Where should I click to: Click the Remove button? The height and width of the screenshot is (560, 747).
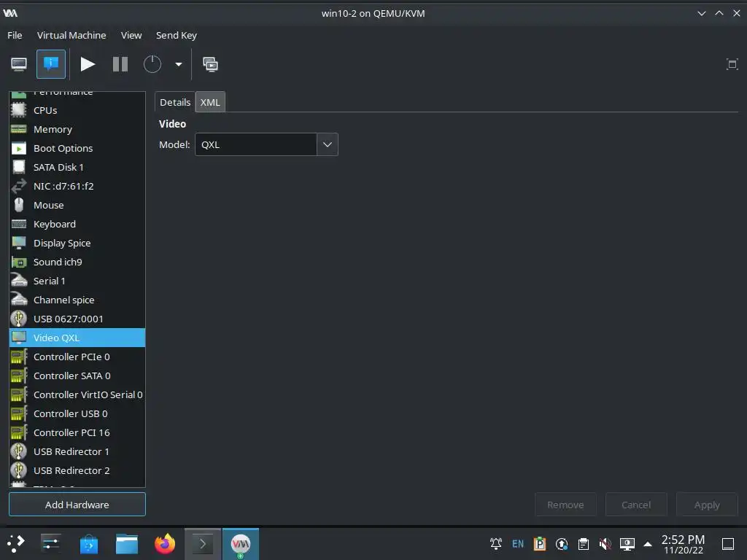tap(565, 505)
